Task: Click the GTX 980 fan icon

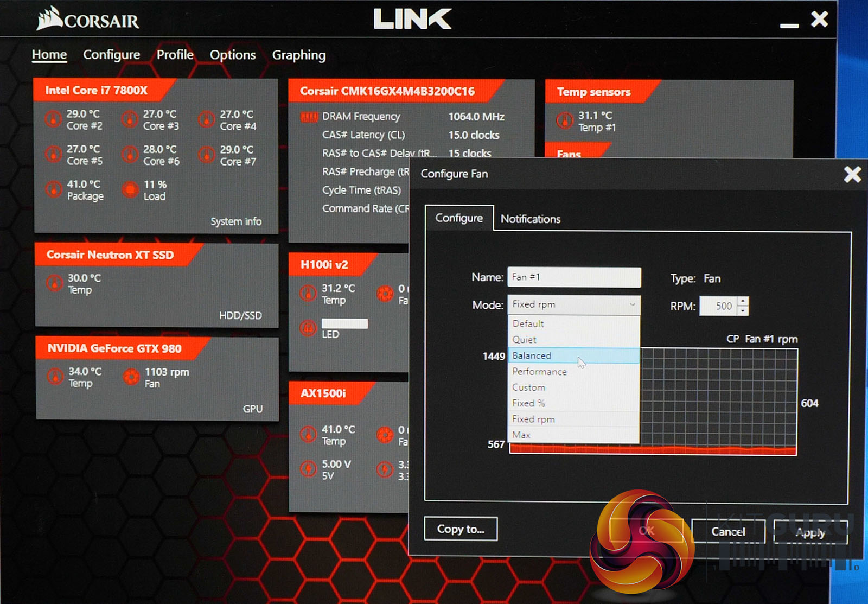Action: click(x=131, y=377)
